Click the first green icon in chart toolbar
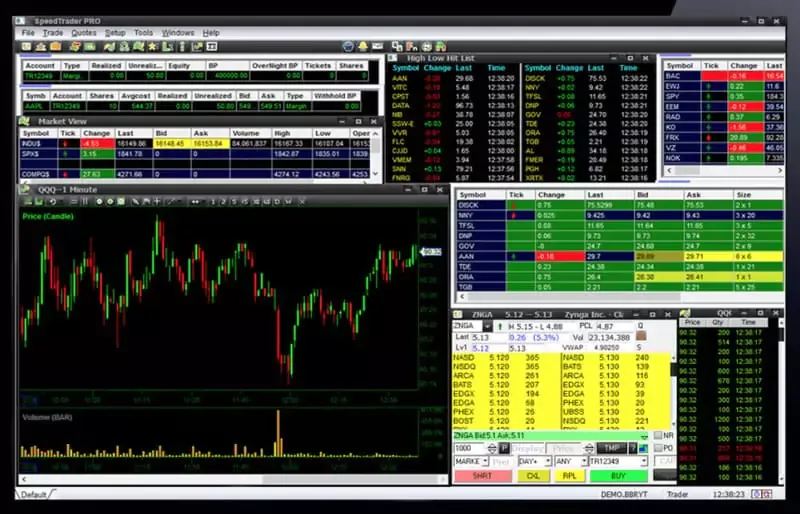The height and width of the screenshot is (514, 800). 28,202
